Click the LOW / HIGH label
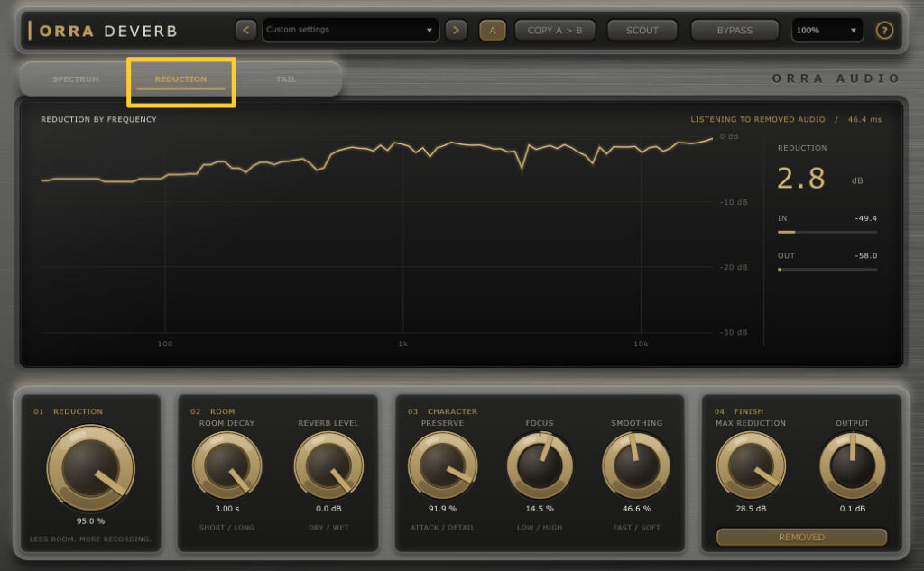924x571 pixels. pos(540,528)
